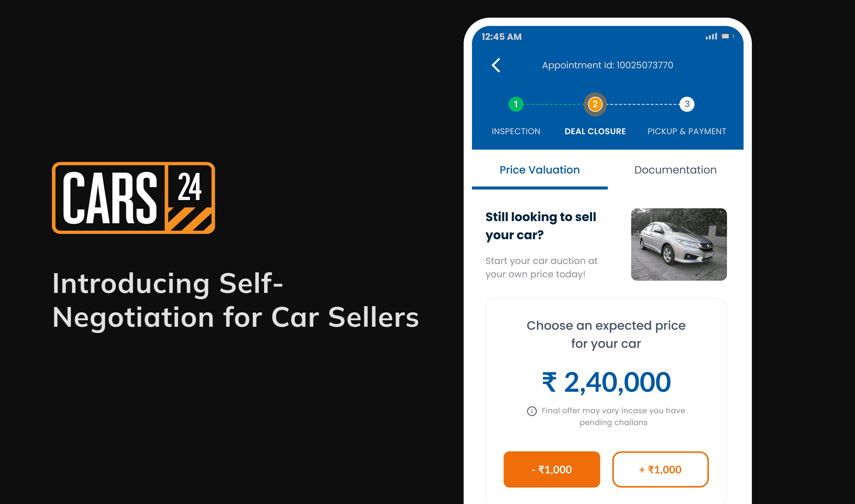Tap the green step 1 circle

tap(516, 104)
